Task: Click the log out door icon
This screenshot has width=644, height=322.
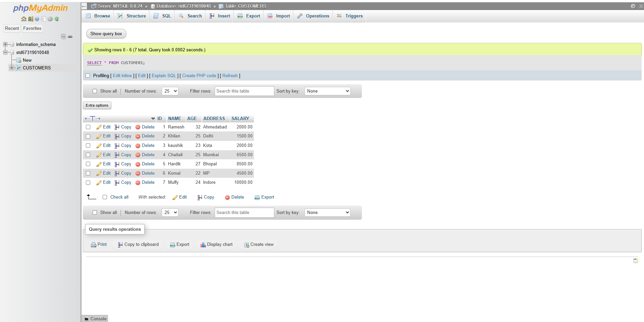Action: tap(31, 19)
